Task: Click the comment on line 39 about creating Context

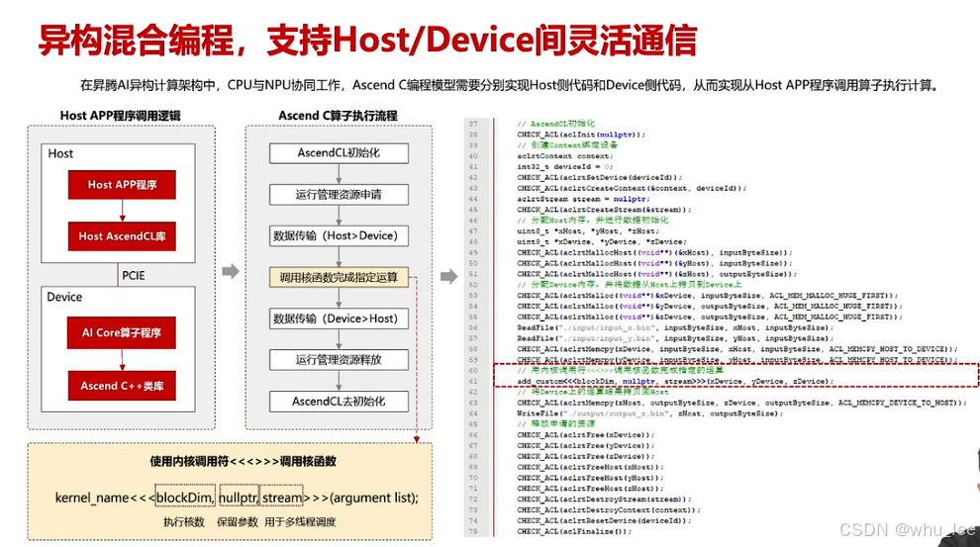Action: point(567,144)
